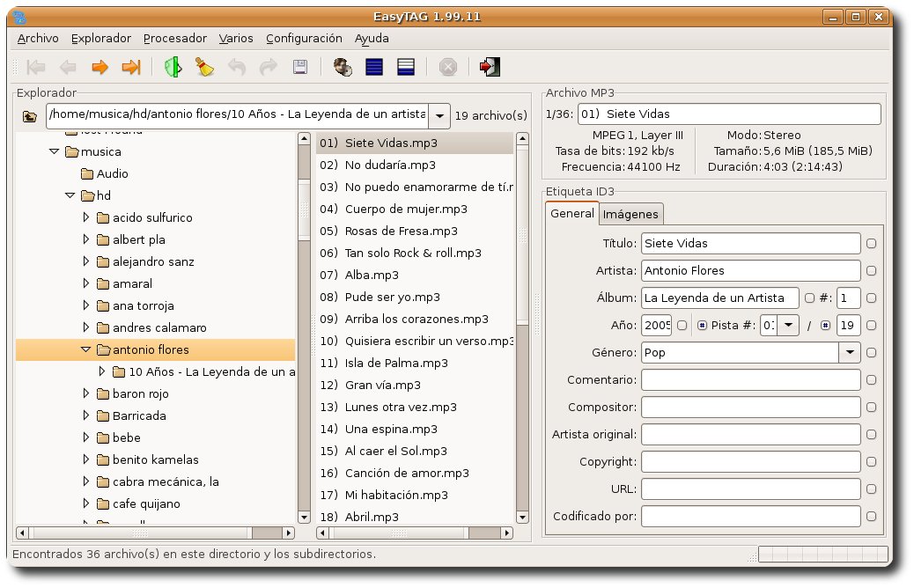Screen dimensions: 914x588
Task: Jump to last file in the list
Action: (131, 67)
